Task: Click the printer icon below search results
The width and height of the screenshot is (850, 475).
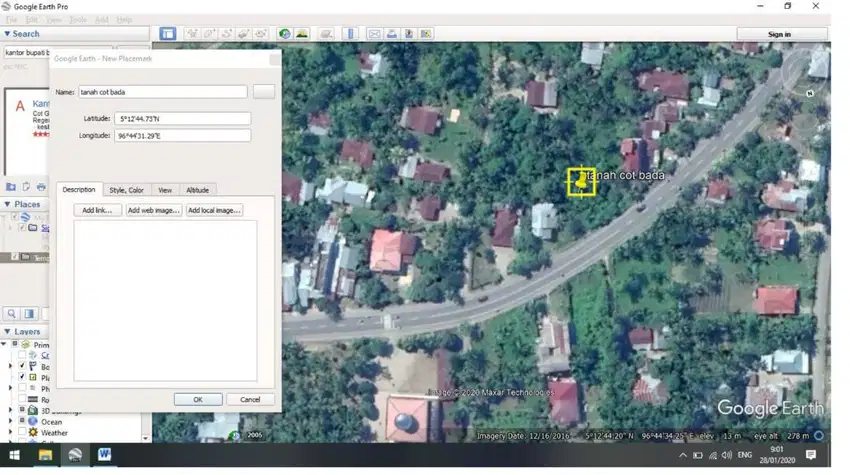Action: [41, 187]
